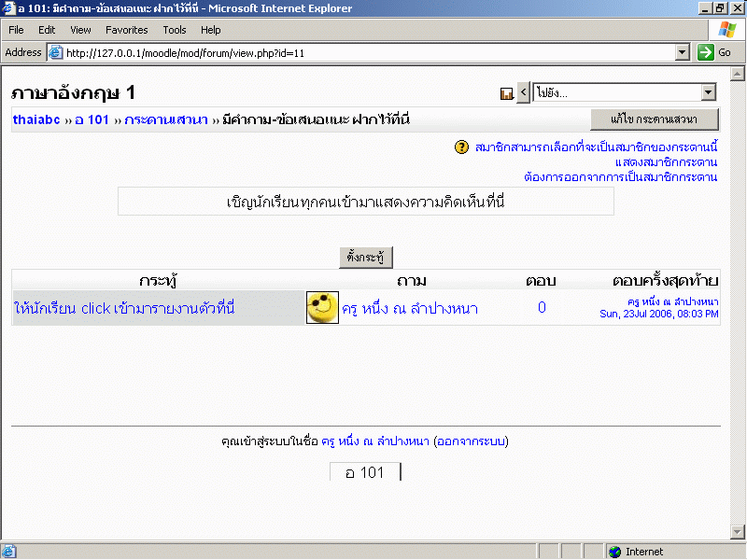
Task: Open the File menu
Action: point(16,30)
